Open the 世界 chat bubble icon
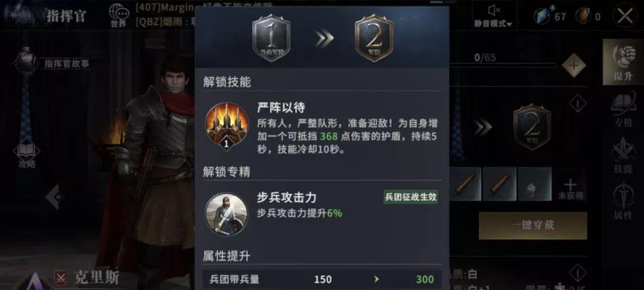 tap(119, 11)
